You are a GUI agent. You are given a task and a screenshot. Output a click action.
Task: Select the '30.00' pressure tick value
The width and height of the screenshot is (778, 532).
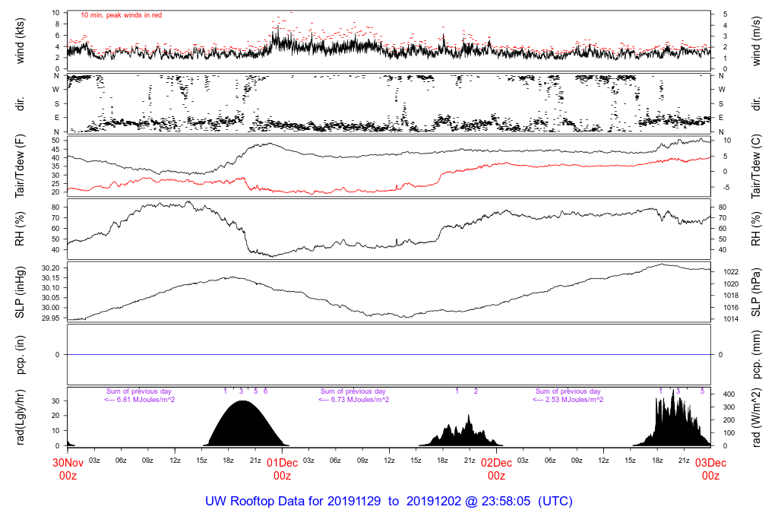[x=51, y=308]
